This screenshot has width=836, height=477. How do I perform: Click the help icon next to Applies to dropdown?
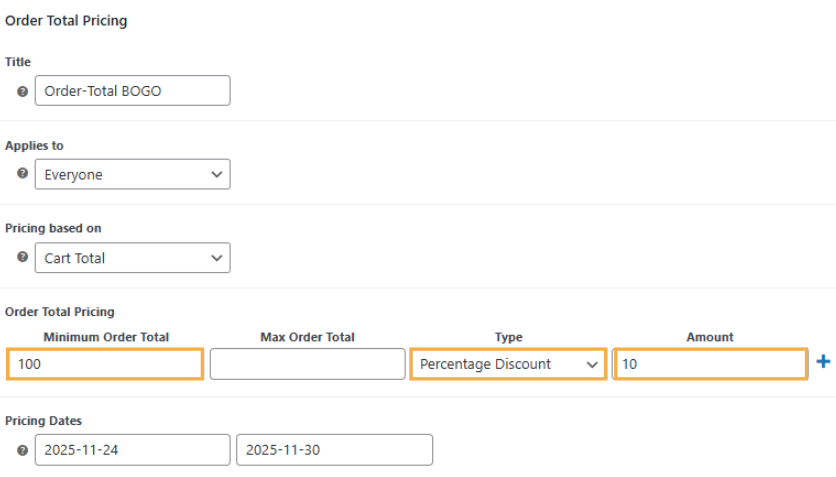(x=23, y=174)
